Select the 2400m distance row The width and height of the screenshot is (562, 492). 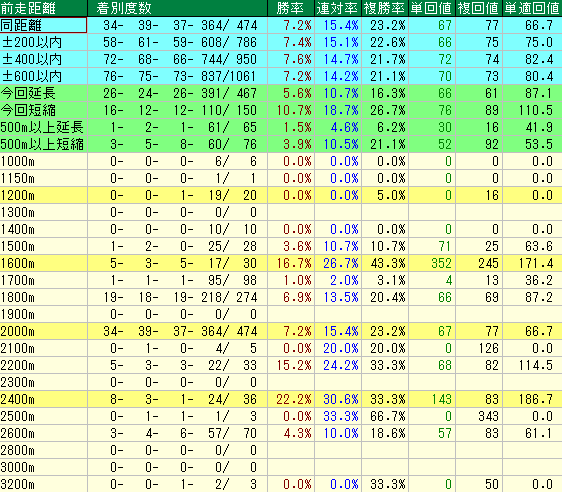(x=281, y=399)
